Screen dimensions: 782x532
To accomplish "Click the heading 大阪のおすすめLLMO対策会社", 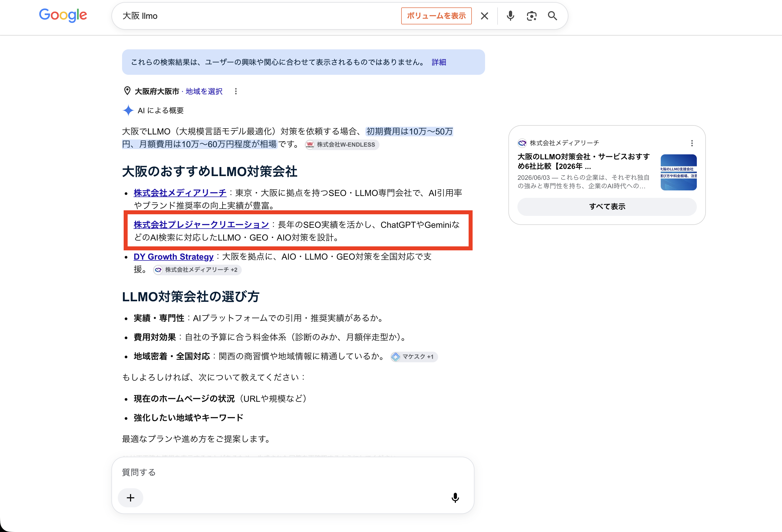I will (210, 171).
